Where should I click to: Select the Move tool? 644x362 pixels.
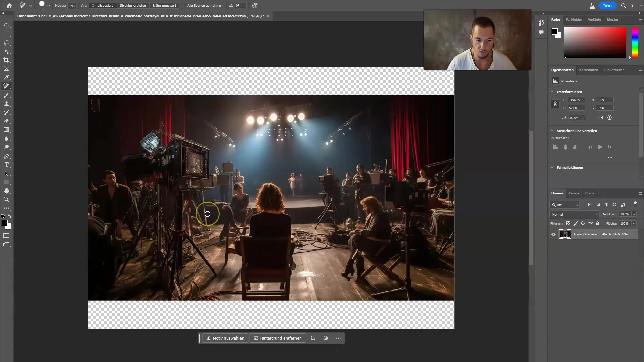click(7, 25)
